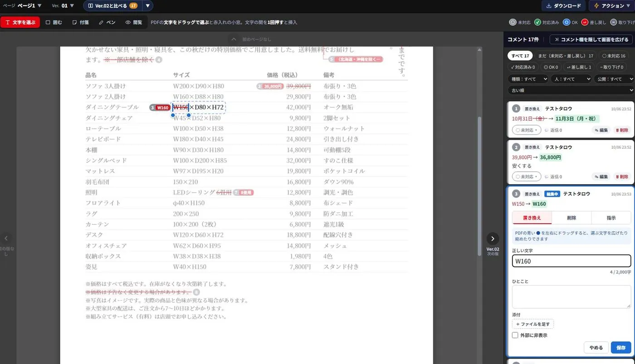The image size is (635, 364).
Task: Edit comment 1 with 編集
Action: pos(601,130)
